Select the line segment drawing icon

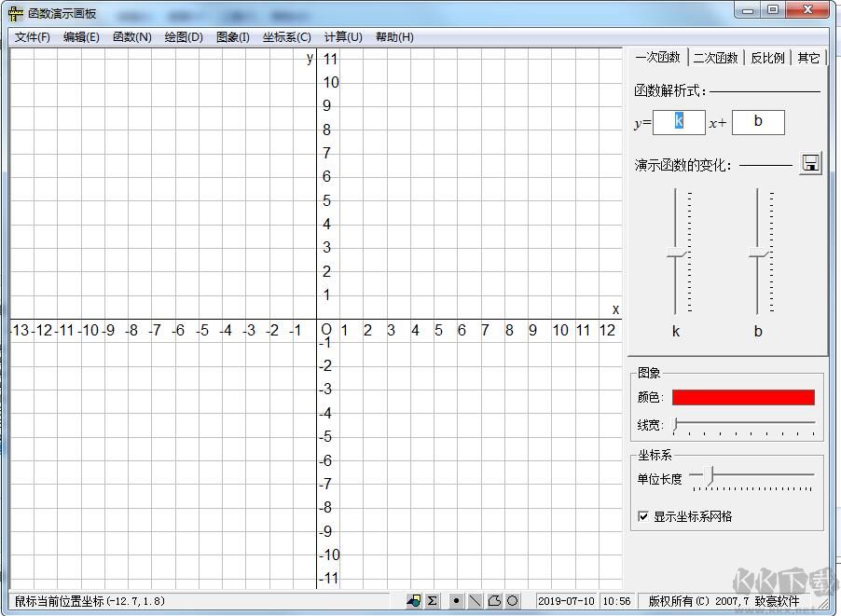(x=475, y=600)
